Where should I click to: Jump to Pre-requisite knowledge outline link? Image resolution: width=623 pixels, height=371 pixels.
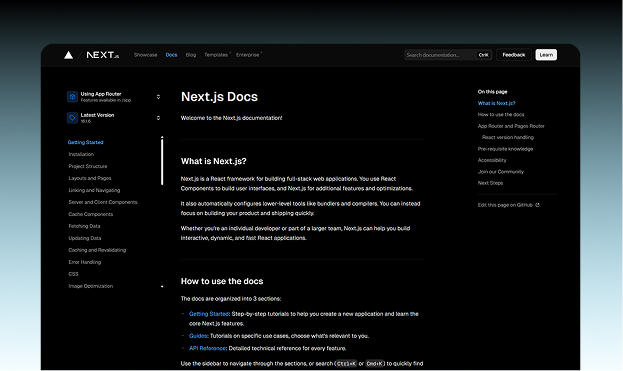click(505, 149)
